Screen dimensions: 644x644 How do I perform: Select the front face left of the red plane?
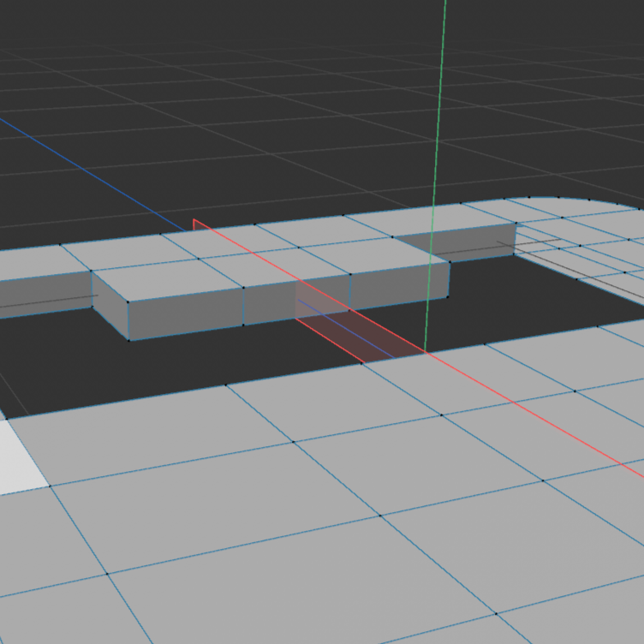pos(269,304)
